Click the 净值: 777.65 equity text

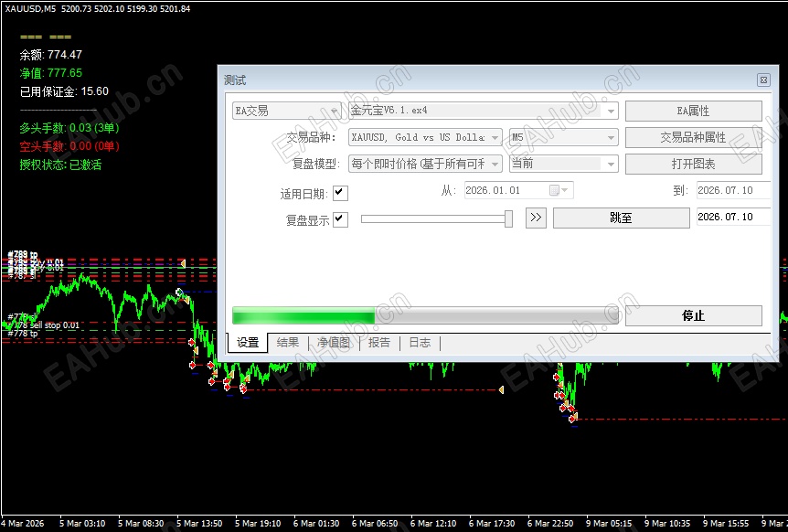tap(51, 73)
